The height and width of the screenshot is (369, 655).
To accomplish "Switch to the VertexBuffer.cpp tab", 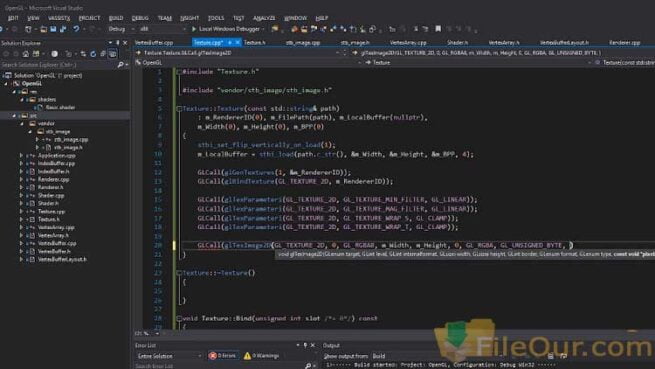I will [x=154, y=43].
